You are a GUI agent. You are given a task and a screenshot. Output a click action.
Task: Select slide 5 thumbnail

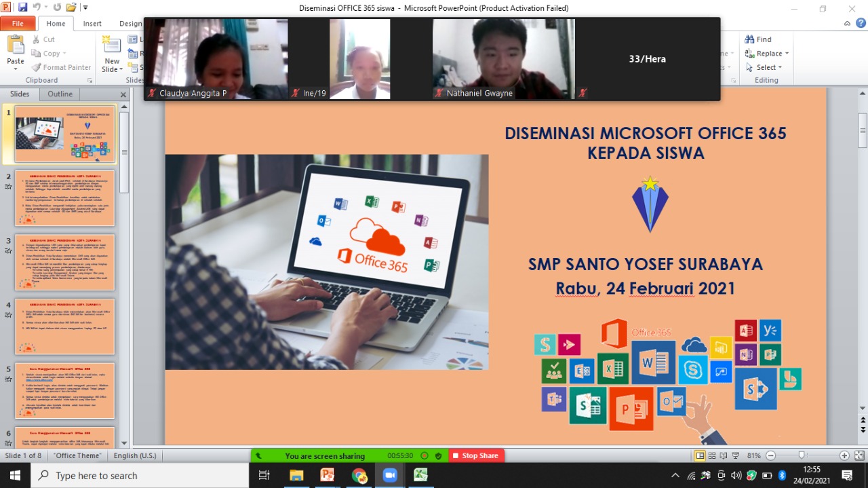coord(65,391)
